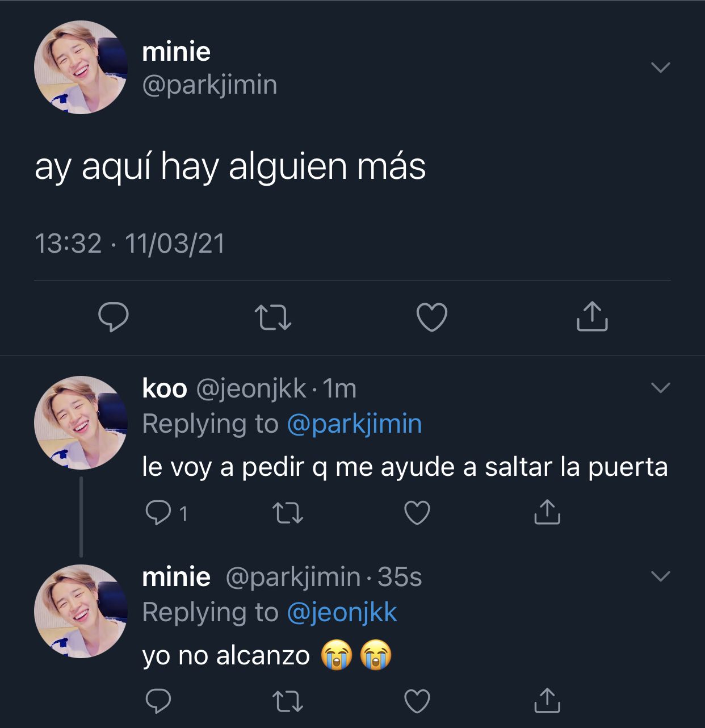Retweet the main tweet 'ay aquí hay alguien más'
Screen dimensions: 705x728
tap(273, 317)
